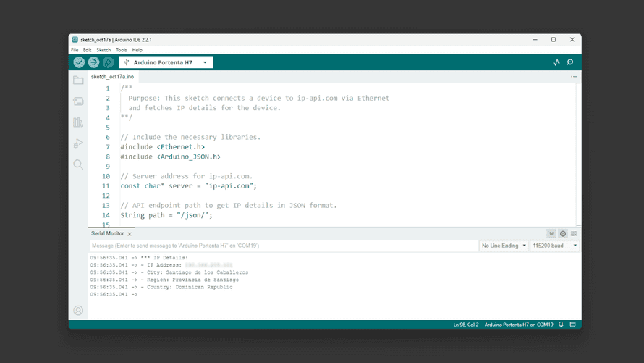This screenshot has width=644, height=363.
Task: Open the Library Manager sidebar
Action: [78, 122]
